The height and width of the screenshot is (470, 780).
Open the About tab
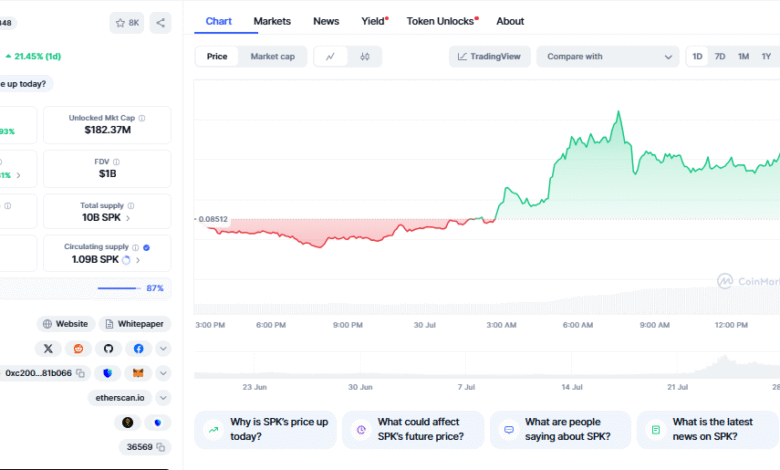pyautogui.click(x=510, y=21)
